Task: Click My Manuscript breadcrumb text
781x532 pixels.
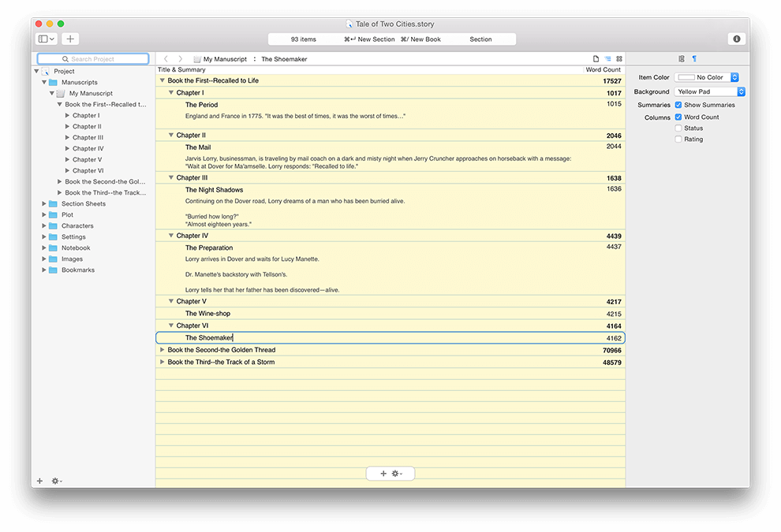Action: click(225, 59)
